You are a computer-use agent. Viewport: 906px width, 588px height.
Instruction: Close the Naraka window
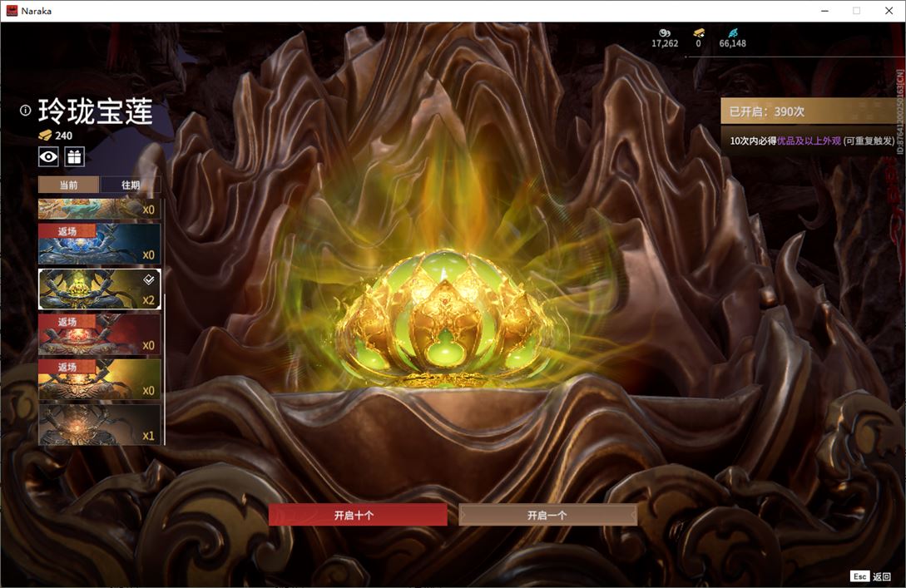tap(889, 11)
